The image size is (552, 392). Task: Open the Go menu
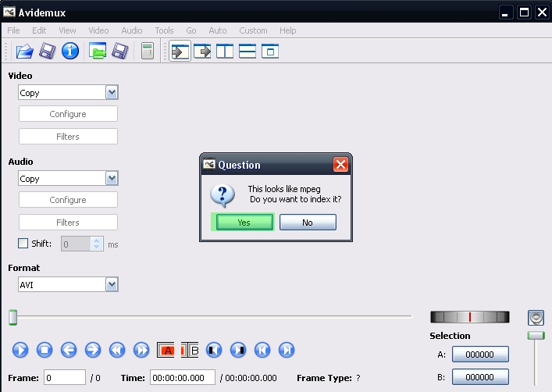coord(191,30)
